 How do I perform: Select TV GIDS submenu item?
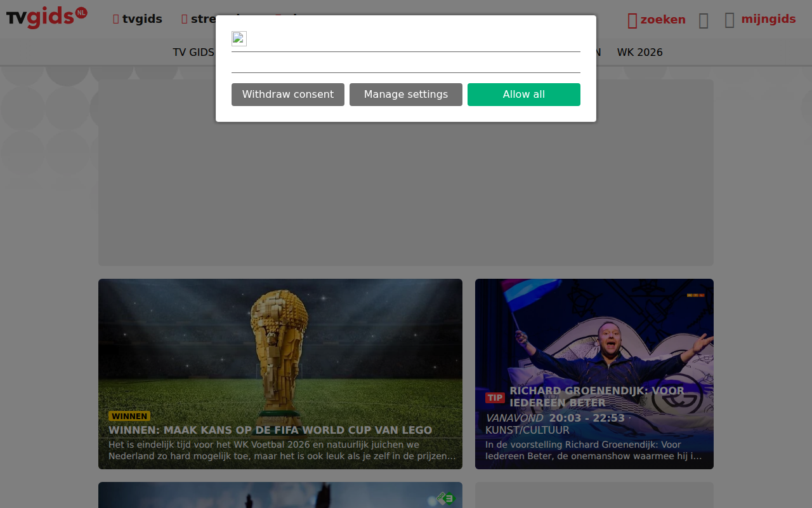coord(193,52)
